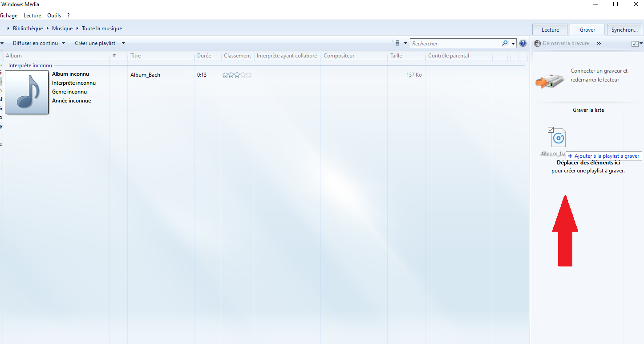Viewport: 644px width, 344px height.
Task: Click the blue Interprète inconnu group header
Action: tap(30, 66)
